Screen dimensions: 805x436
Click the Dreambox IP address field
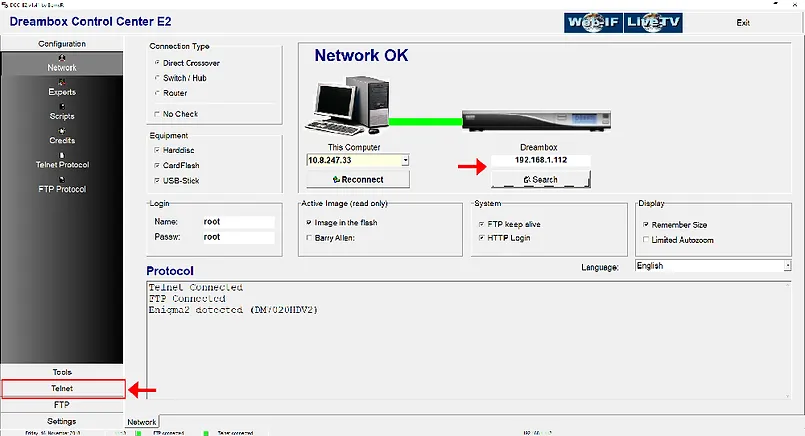click(541, 160)
